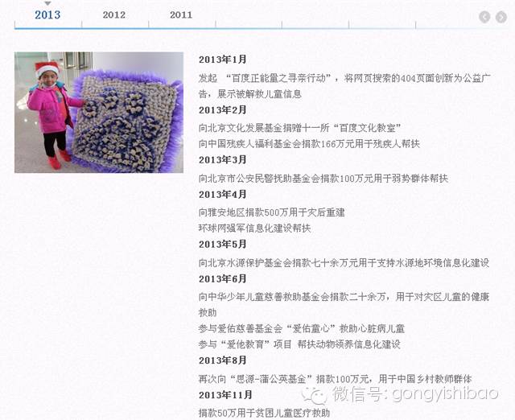Select the '2013年11月' heading
This screenshot has width=515, height=420.
(x=225, y=395)
